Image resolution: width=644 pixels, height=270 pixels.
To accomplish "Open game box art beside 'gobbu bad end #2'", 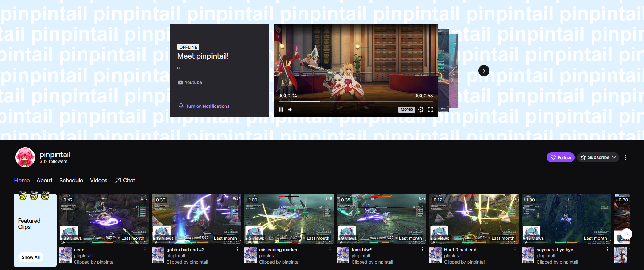I will click(x=158, y=255).
